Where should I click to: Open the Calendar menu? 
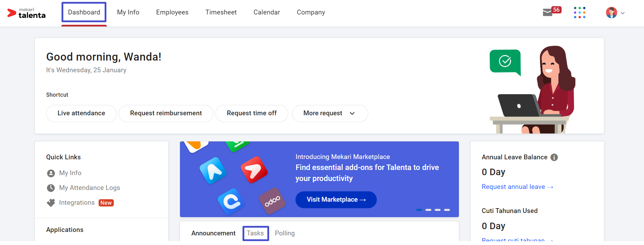point(267,12)
